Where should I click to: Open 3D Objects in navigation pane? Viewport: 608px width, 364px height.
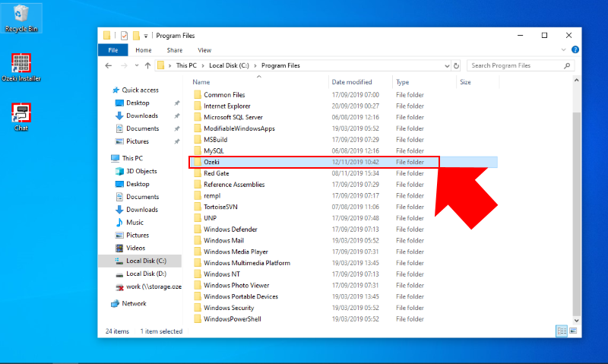[141, 171]
